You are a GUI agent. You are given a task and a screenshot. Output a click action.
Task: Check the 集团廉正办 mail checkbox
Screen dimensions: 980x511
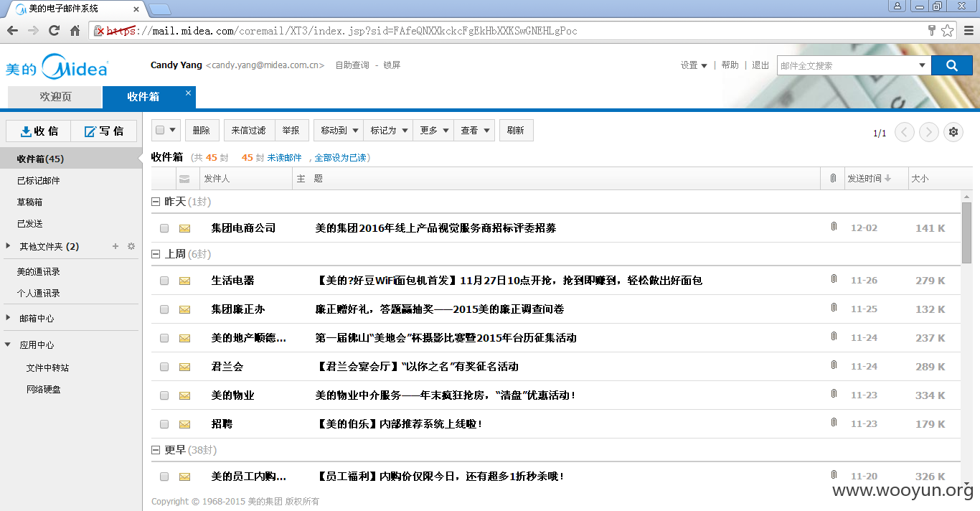click(164, 309)
